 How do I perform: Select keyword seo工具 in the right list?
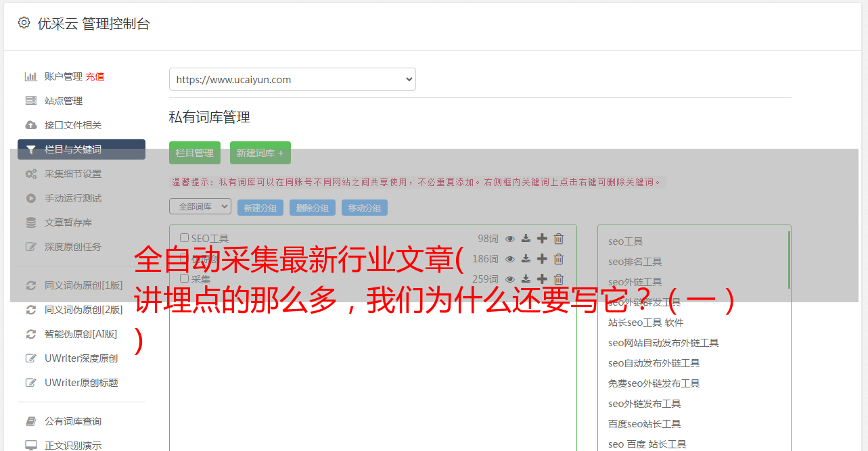click(x=625, y=241)
